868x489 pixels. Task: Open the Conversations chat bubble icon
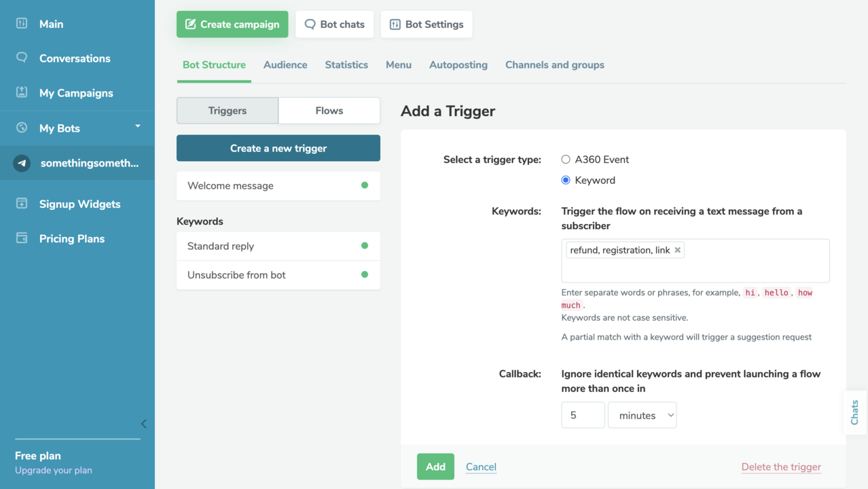pos(22,58)
